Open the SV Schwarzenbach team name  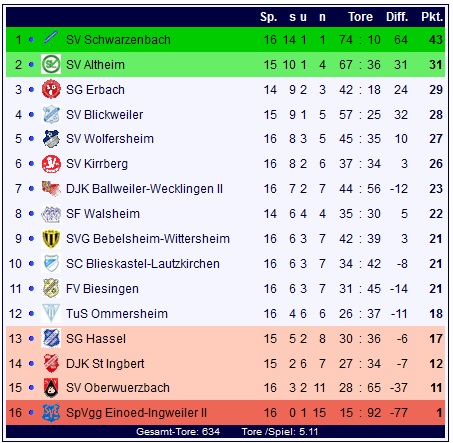pos(118,40)
